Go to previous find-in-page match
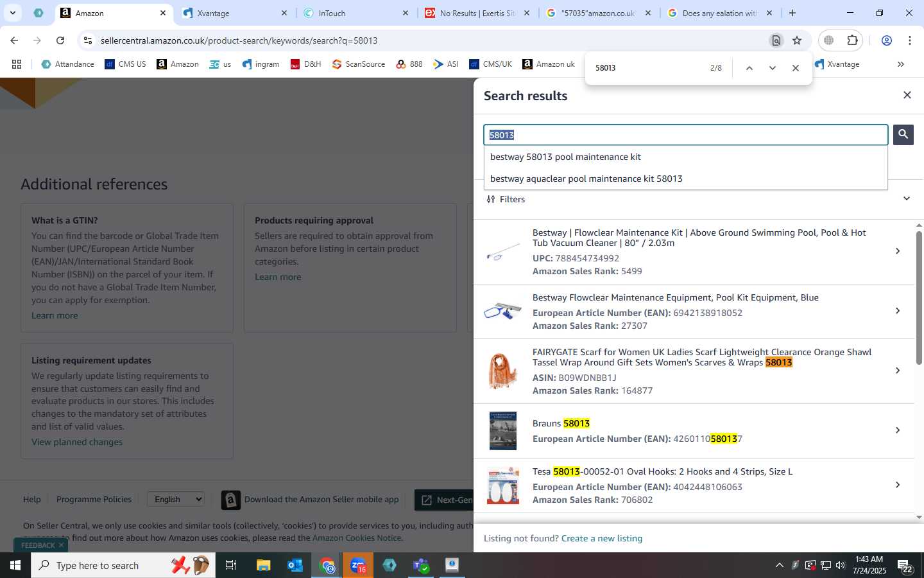Viewport: 924px width, 578px height. point(749,68)
